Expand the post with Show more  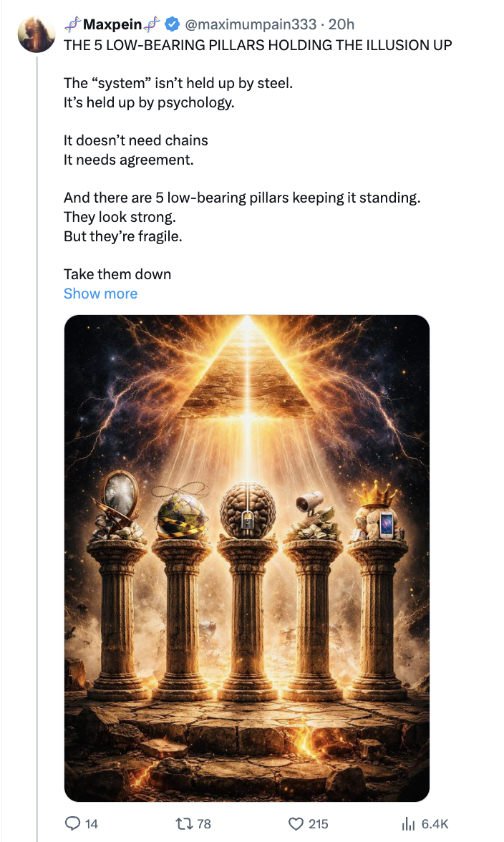coord(100,294)
